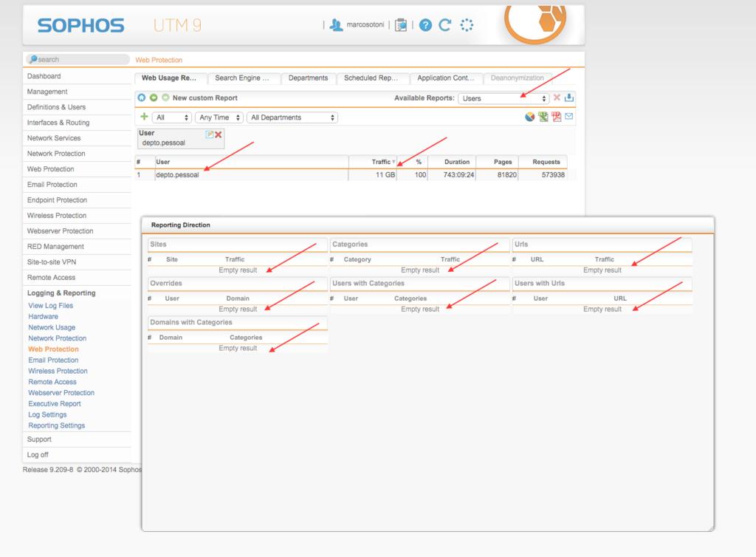Click the orange Sophos hexagon logo

coord(536,23)
